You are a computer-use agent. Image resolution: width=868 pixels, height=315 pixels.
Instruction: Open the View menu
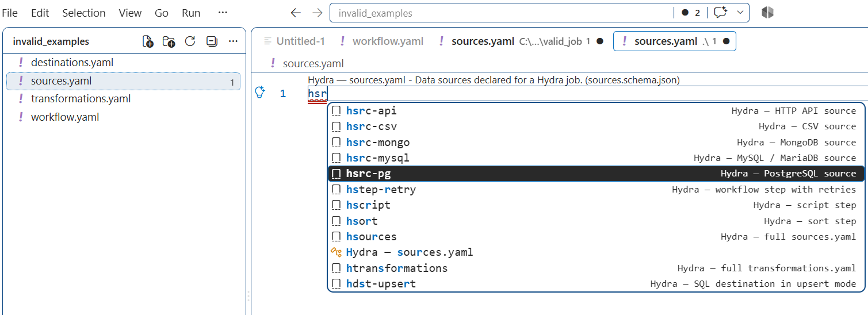tap(130, 13)
